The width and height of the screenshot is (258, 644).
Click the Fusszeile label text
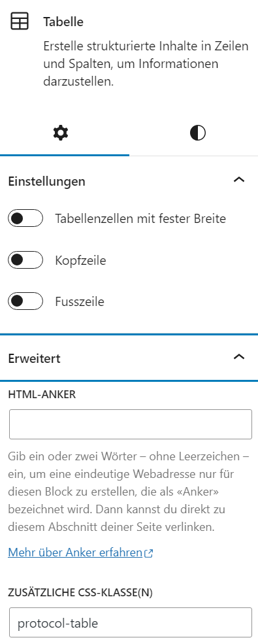[x=80, y=302]
